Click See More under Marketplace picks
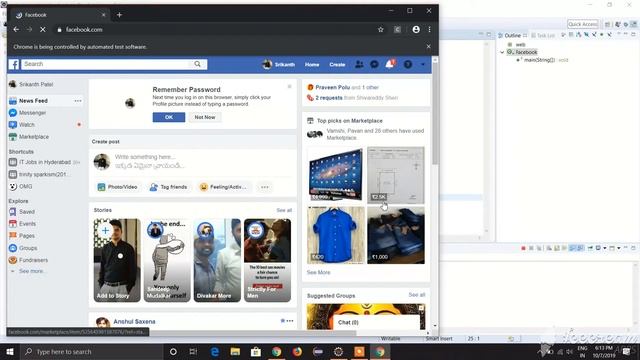 (x=318, y=272)
